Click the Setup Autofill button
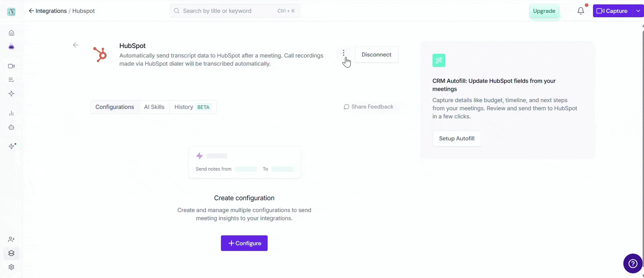This screenshot has height=278, width=644. pos(457,138)
